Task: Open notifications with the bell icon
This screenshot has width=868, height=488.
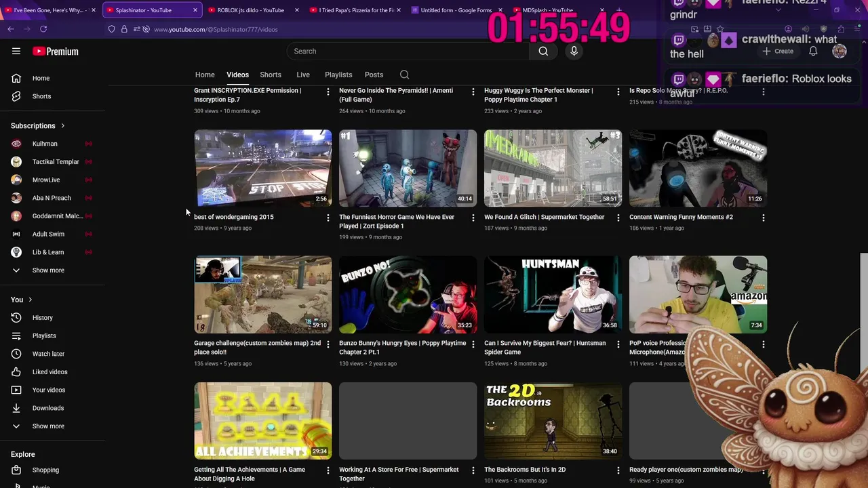Action: coord(813,51)
